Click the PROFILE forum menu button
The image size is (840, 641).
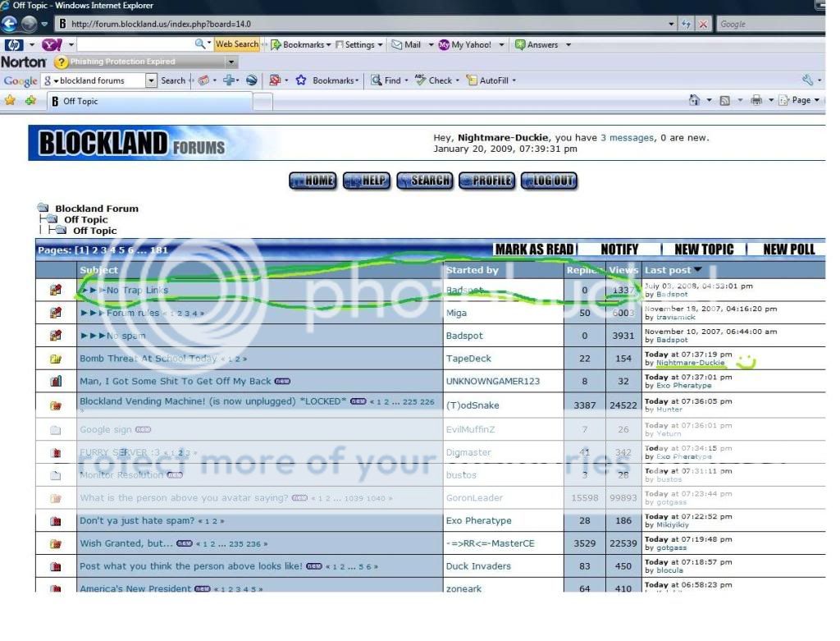[x=487, y=181]
